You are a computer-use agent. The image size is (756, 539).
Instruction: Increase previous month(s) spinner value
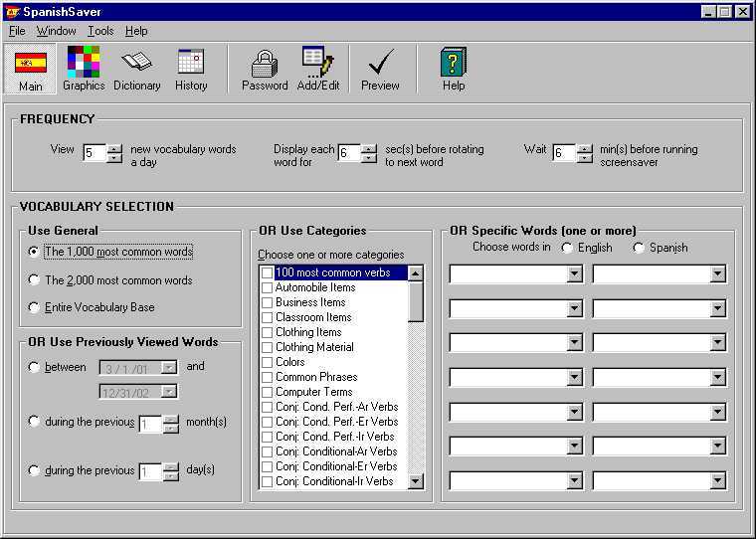click(171, 420)
